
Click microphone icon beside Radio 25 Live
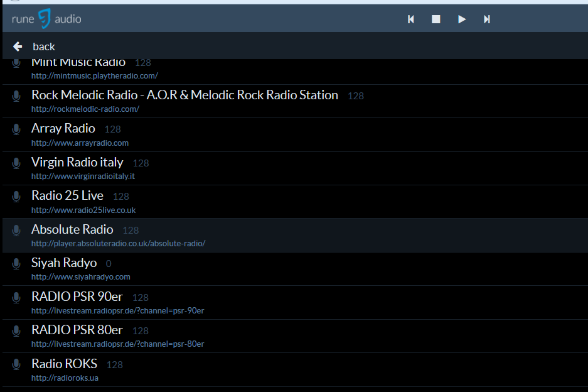pos(16,197)
